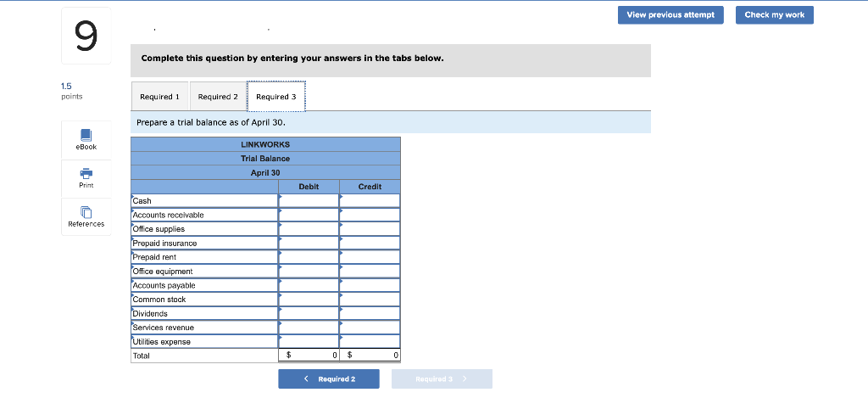
Task: Open the Dividends account dropdown
Action: 204,313
